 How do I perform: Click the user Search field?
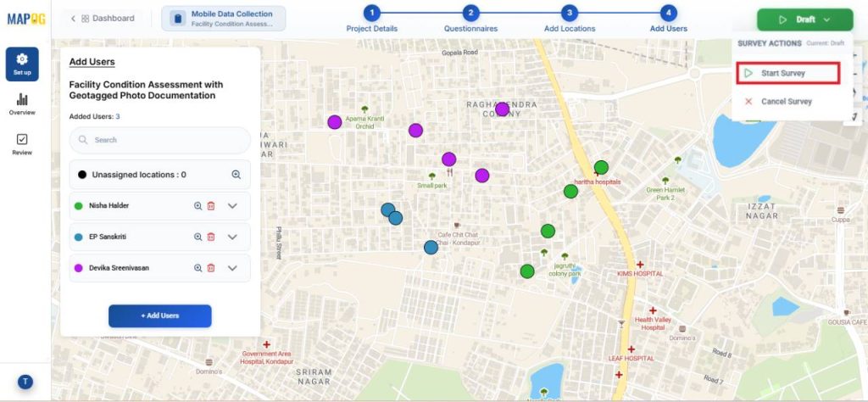pos(160,140)
